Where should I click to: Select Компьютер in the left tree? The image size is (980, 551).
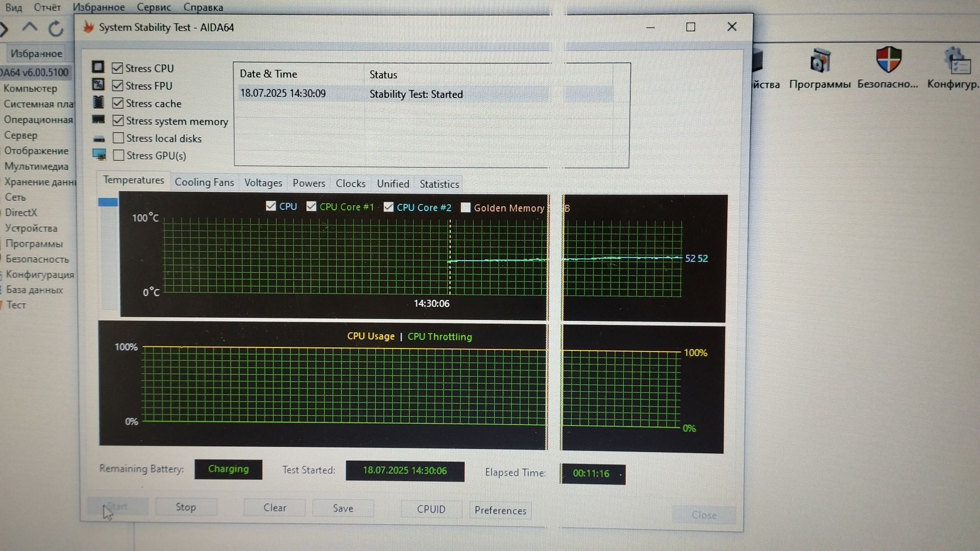(30, 88)
